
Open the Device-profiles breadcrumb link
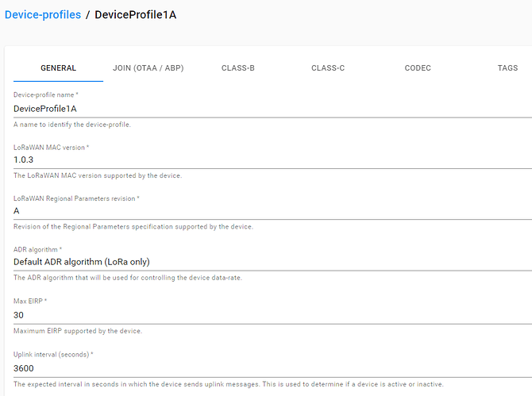tap(43, 15)
